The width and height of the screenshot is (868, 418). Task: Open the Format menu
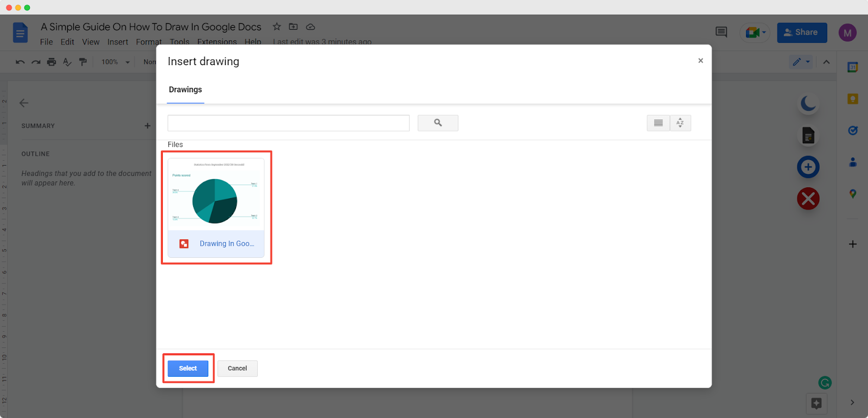click(x=149, y=42)
